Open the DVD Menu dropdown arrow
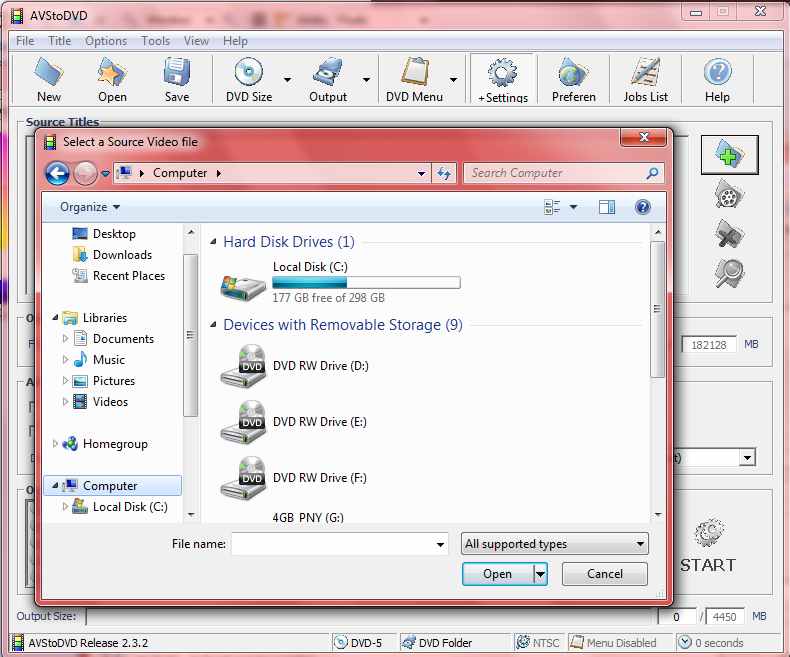This screenshot has height=657, width=790. pyautogui.click(x=453, y=80)
